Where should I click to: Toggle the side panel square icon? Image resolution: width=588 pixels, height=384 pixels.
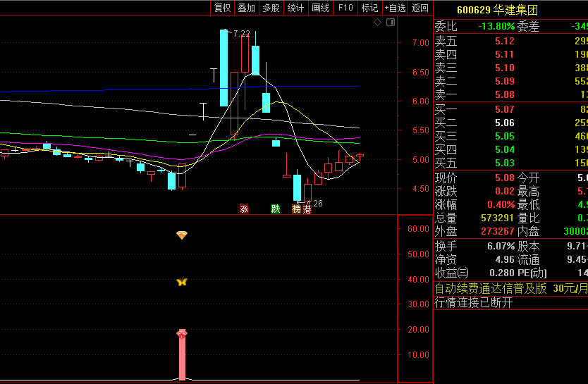391,23
